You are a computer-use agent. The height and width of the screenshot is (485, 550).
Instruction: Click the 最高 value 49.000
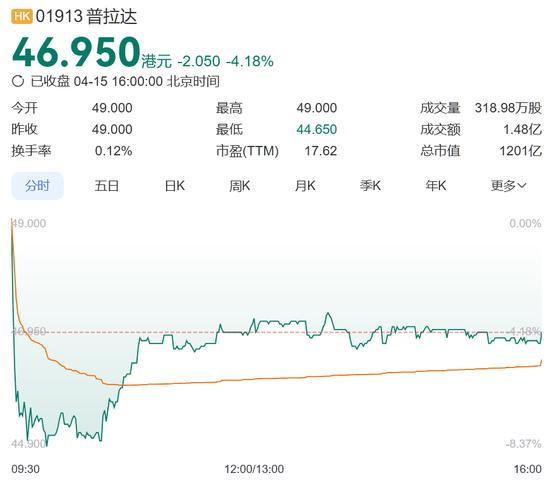(x=317, y=108)
